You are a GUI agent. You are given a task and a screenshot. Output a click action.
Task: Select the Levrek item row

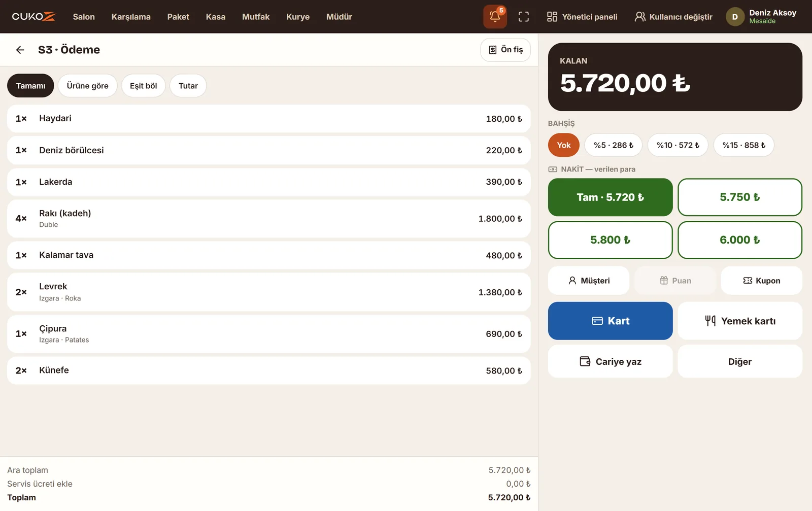[269, 292]
